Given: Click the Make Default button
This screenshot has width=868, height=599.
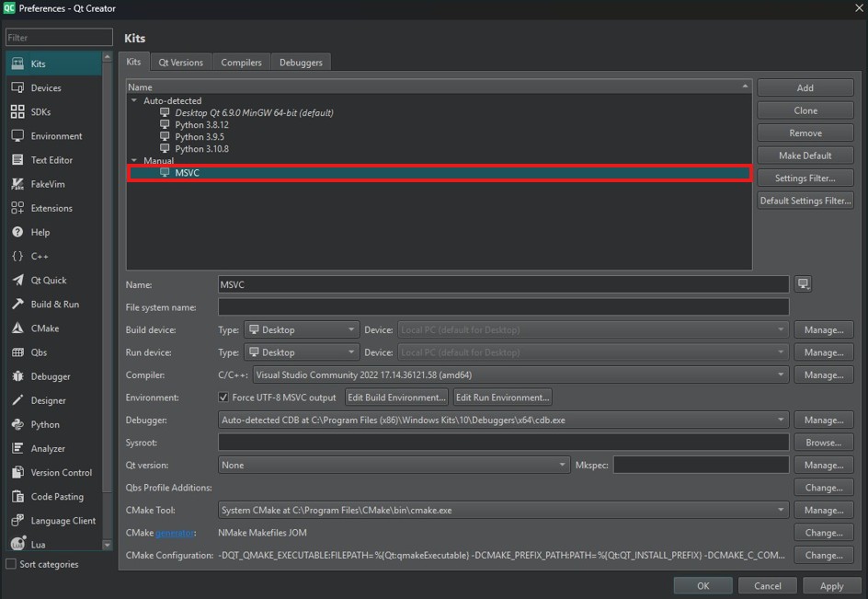Looking at the screenshot, I should 805,156.
